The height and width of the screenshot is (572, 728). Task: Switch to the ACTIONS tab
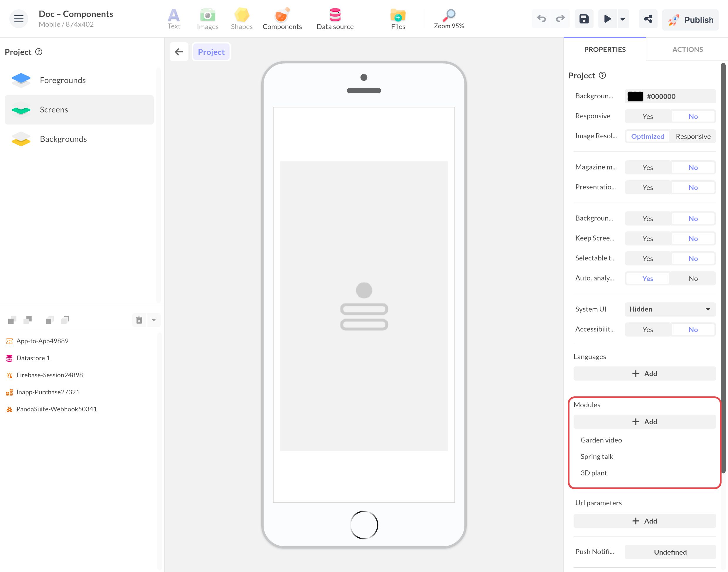(x=687, y=50)
